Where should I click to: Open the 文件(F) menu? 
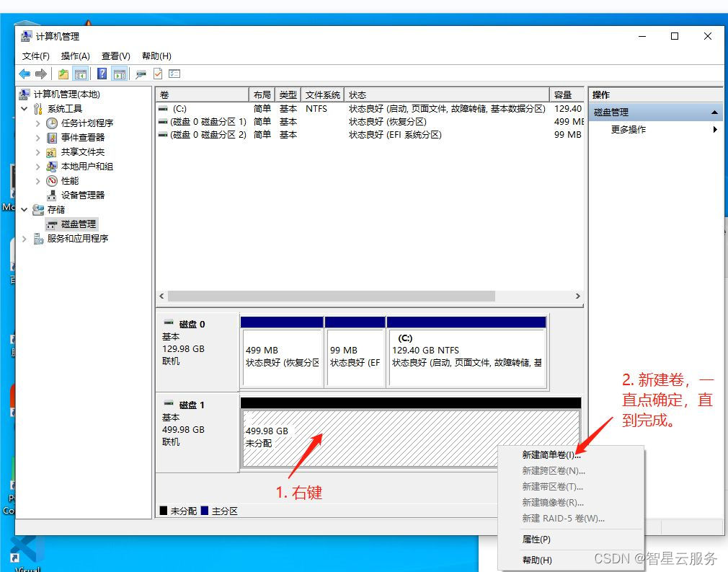pyautogui.click(x=36, y=56)
